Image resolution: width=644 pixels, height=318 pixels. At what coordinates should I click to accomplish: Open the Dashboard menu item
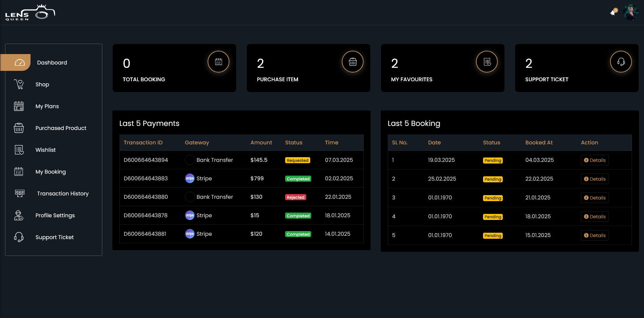click(52, 62)
